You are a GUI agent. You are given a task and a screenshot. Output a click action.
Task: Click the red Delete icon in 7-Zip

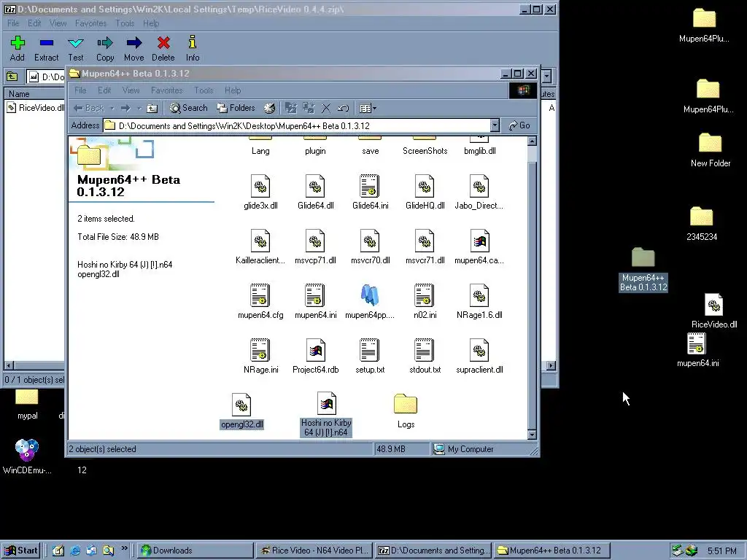coord(163,48)
